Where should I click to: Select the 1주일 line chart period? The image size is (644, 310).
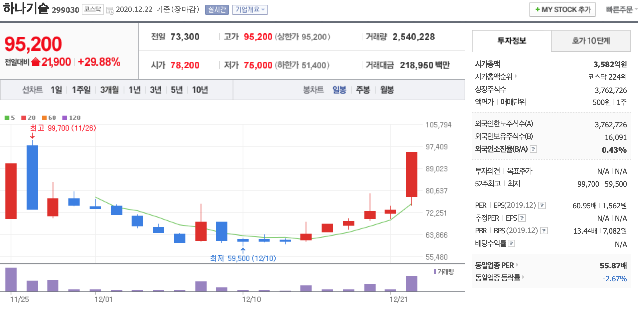click(81, 90)
